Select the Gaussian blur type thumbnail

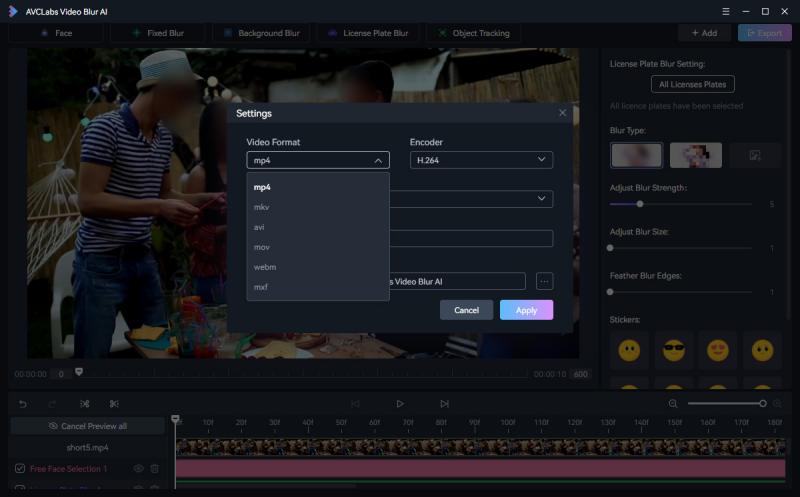[636, 155]
